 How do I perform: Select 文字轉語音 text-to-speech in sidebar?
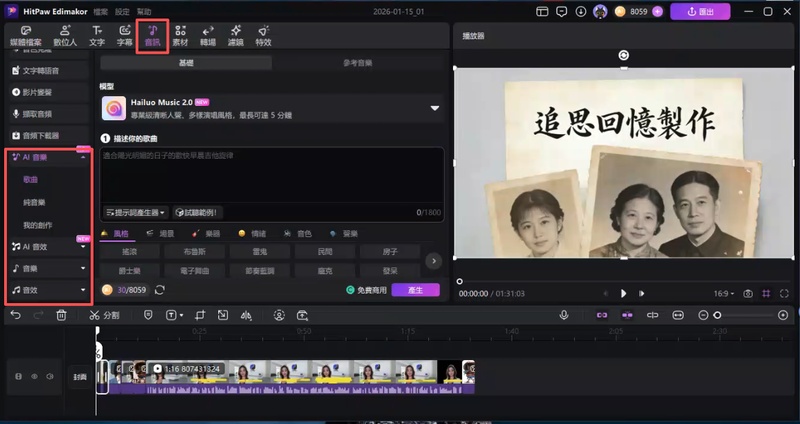49,70
